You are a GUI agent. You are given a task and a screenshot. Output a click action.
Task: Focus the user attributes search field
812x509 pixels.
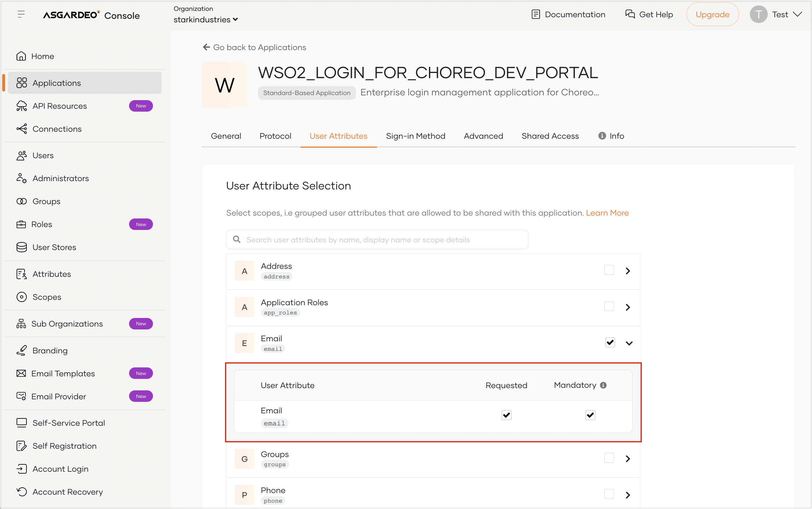[377, 240]
